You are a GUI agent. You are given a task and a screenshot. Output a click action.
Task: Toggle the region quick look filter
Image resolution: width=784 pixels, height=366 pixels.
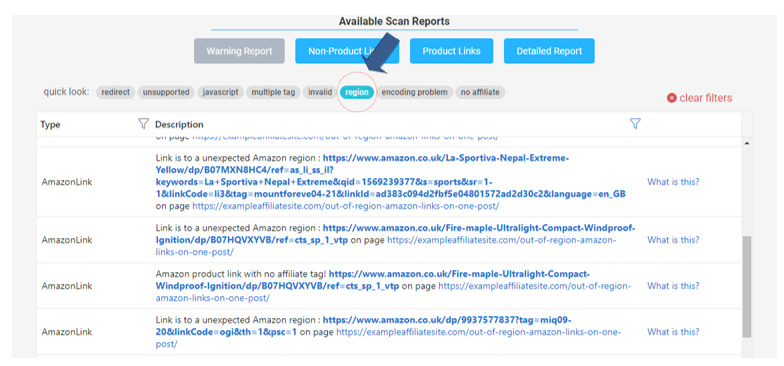[357, 92]
